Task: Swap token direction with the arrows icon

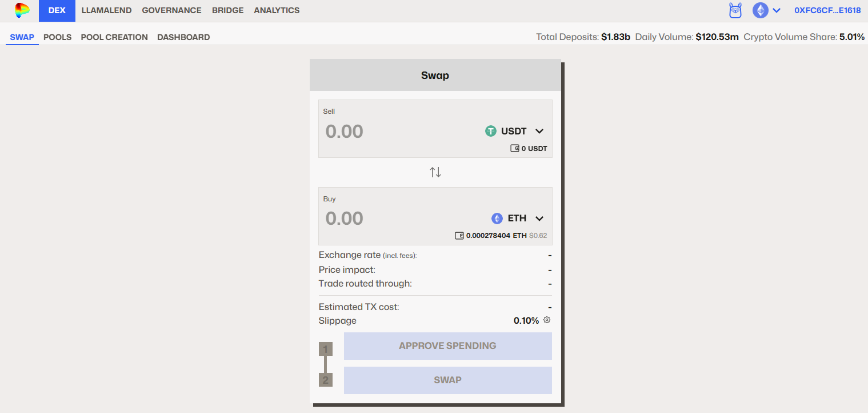Action: pyautogui.click(x=435, y=172)
